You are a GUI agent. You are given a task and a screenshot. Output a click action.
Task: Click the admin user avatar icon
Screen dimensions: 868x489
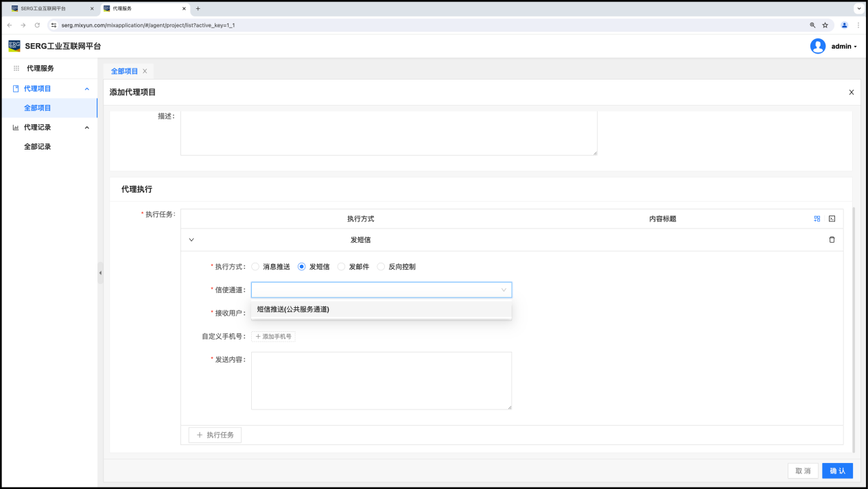pos(817,46)
